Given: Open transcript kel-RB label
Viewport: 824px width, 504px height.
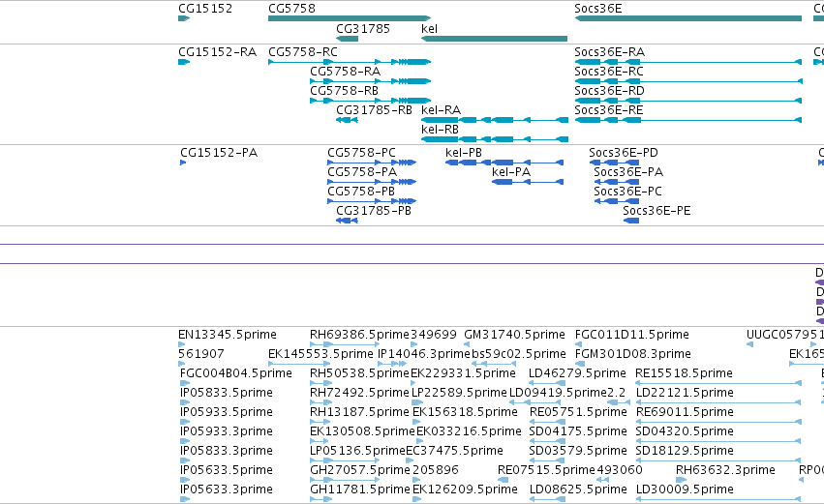Looking at the screenshot, I should (440, 130).
